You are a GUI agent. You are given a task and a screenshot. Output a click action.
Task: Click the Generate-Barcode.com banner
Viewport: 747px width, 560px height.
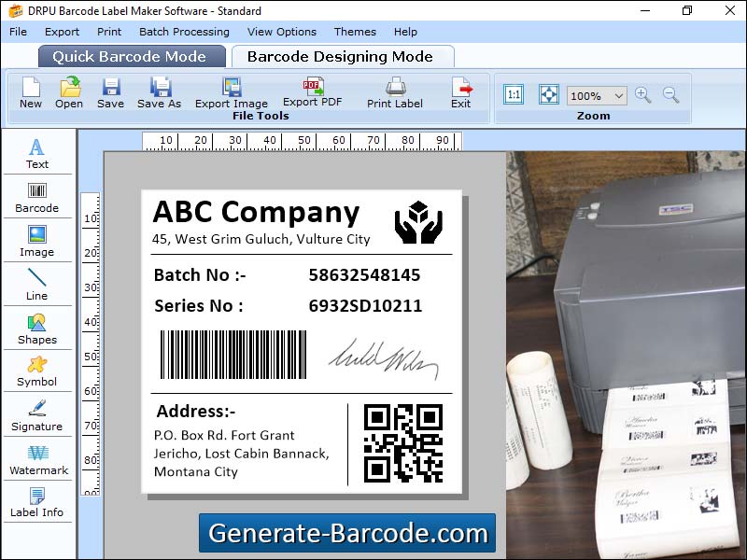pyautogui.click(x=350, y=534)
